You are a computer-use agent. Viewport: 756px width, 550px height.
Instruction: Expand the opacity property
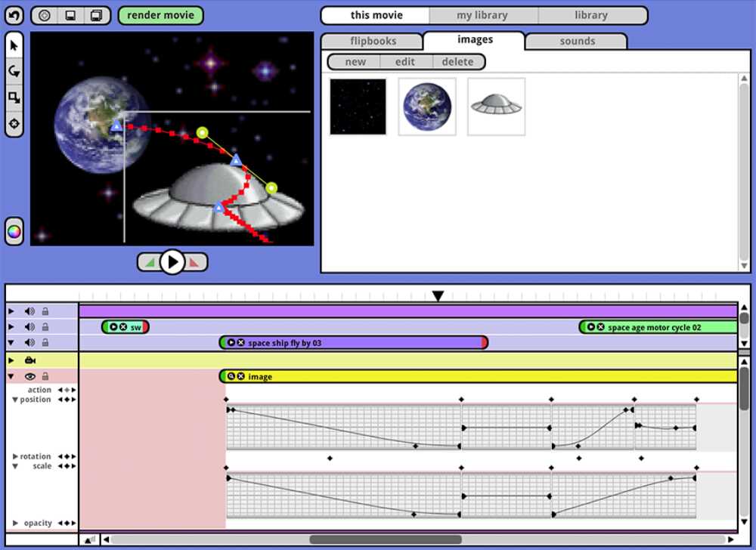(x=15, y=523)
